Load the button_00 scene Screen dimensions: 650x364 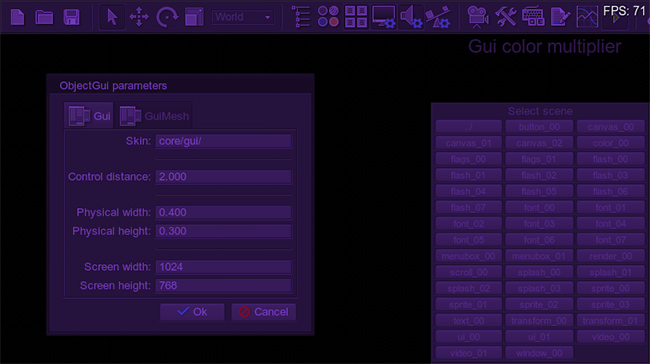539,127
